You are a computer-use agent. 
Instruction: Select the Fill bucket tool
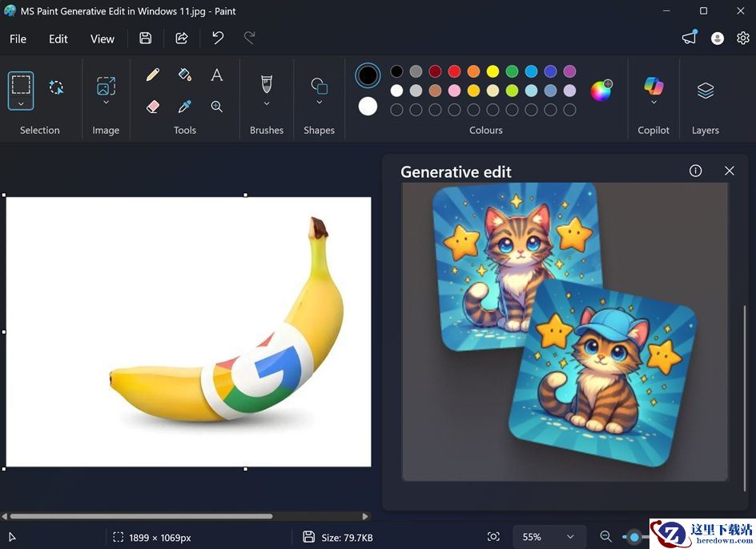tap(185, 75)
